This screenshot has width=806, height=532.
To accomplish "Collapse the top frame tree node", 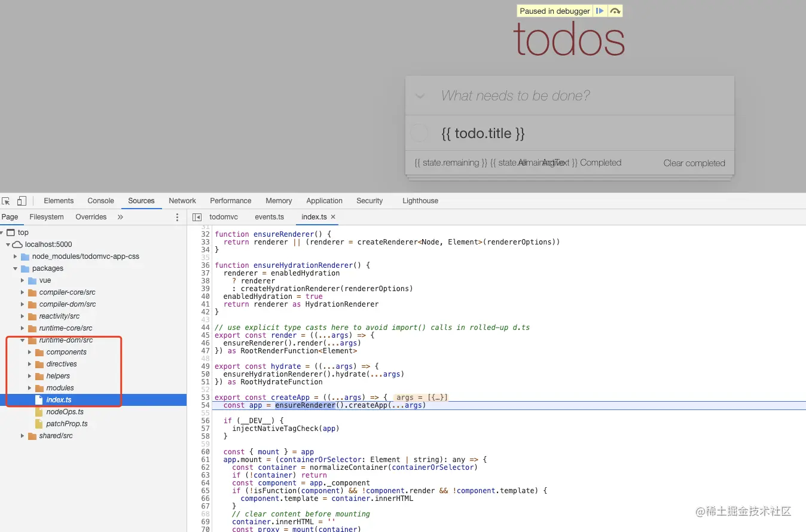I will coord(2,233).
